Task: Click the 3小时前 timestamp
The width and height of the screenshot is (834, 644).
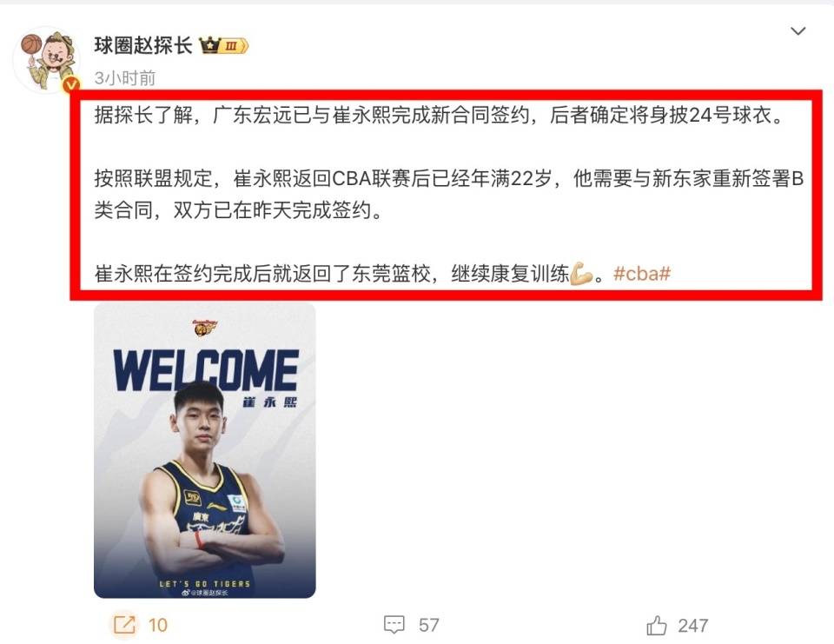Action: click(125, 78)
